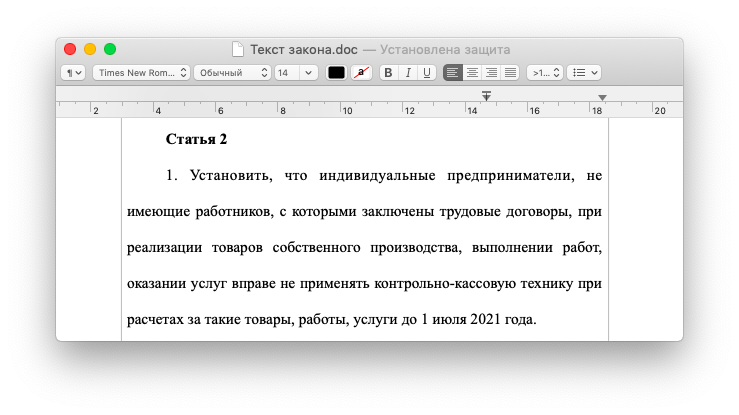739x415 pixels.
Task: Click the black text color swatch
Action: pos(336,73)
